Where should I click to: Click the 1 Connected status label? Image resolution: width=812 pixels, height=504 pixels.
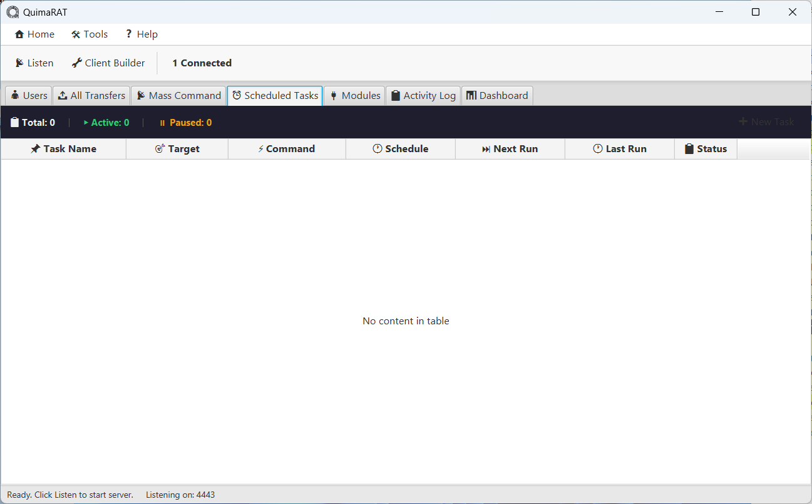pyautogui.click(x=202, y=63)
